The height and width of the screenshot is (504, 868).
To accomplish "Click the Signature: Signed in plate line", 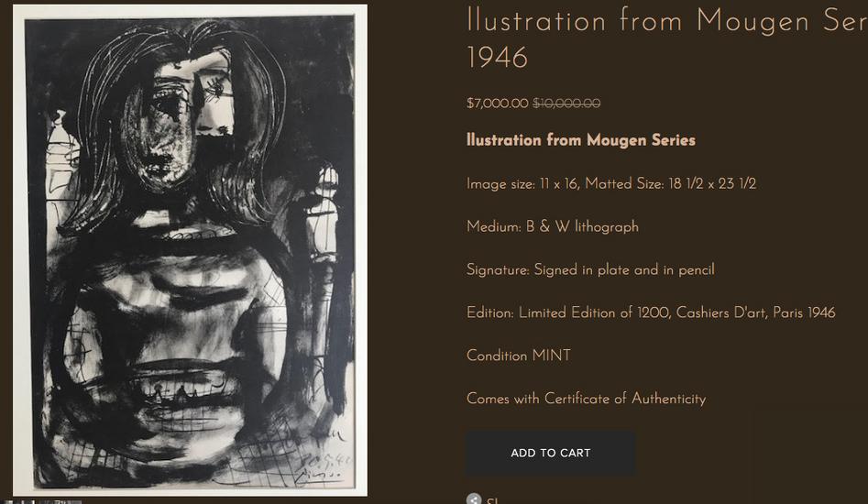I will 590,270.
